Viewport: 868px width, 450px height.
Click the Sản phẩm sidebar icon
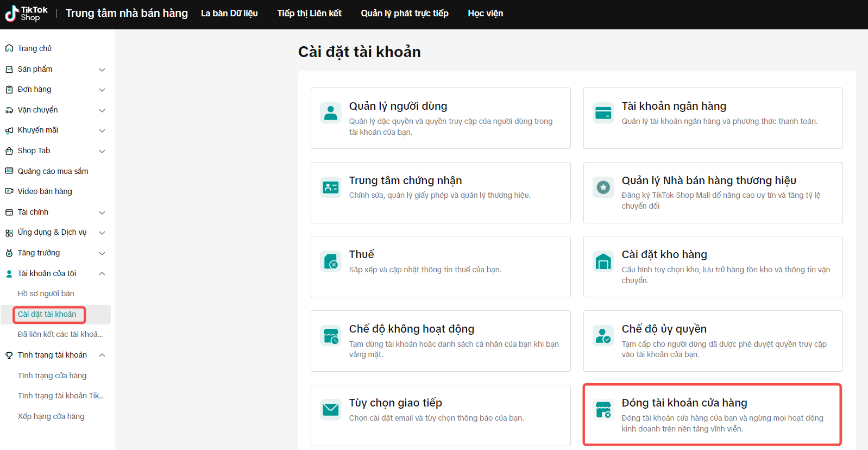pyautogui.click(x=9, y=69)
